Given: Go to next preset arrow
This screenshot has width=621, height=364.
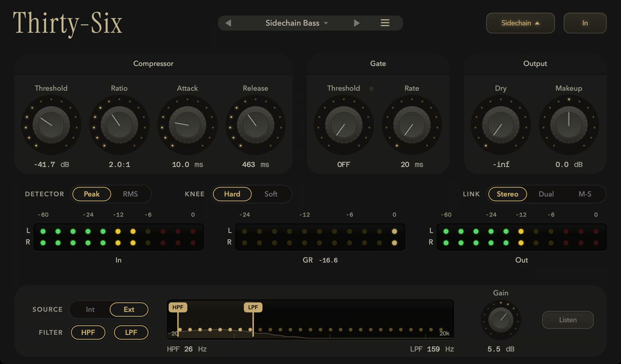Looking at the screenshot, I should tap(357, 23).
